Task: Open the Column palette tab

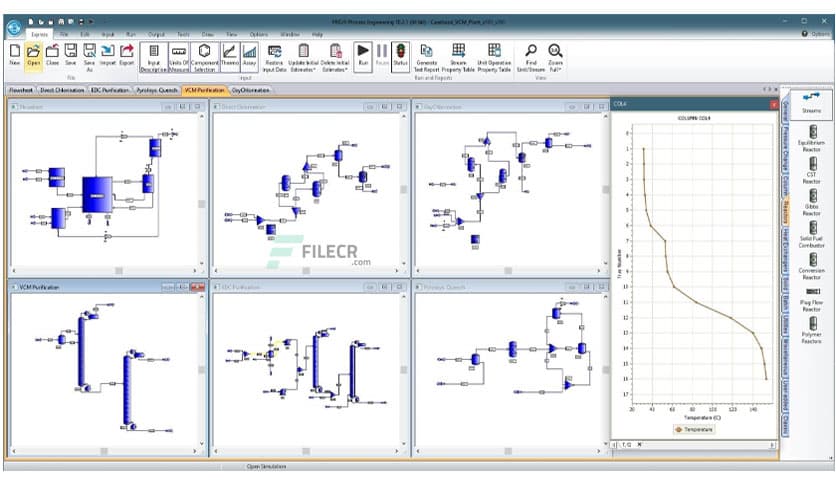Action: click(x=785, y=185)
